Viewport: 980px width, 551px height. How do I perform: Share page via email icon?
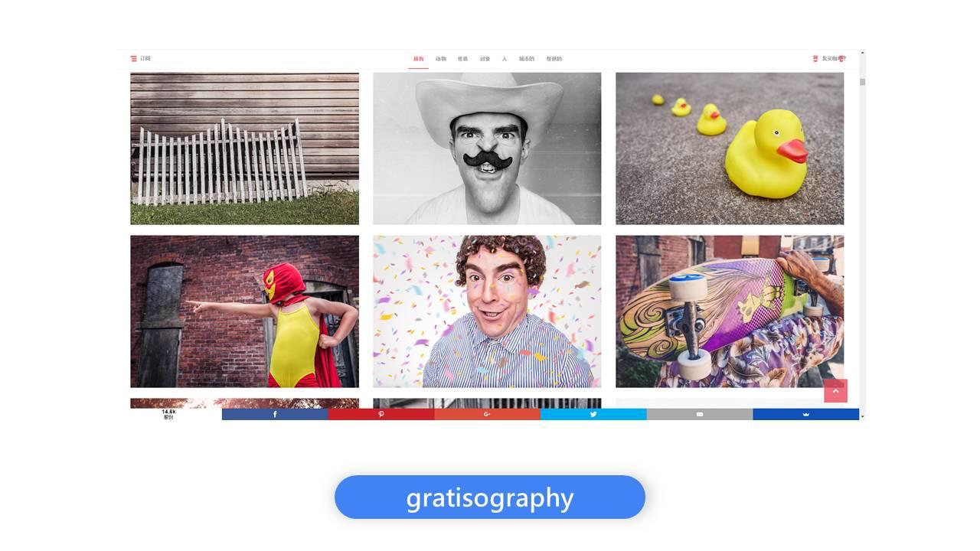click(x=700, y=414)
